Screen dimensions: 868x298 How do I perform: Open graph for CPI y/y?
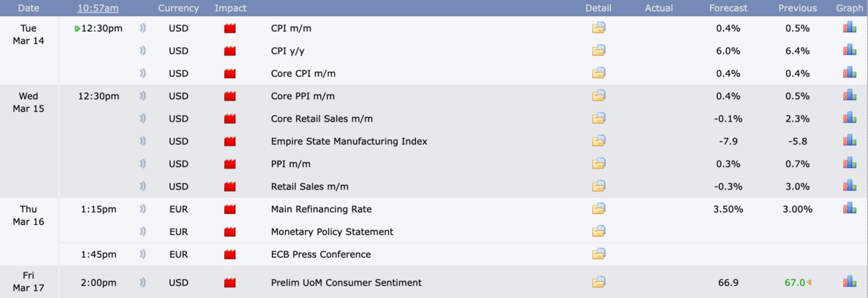849,51
